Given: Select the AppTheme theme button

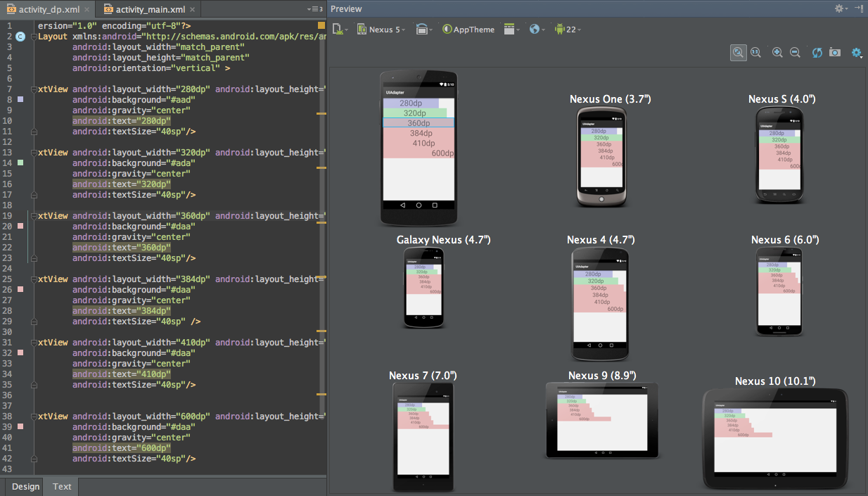Looking at the screenshot, I should coord(468,30).
